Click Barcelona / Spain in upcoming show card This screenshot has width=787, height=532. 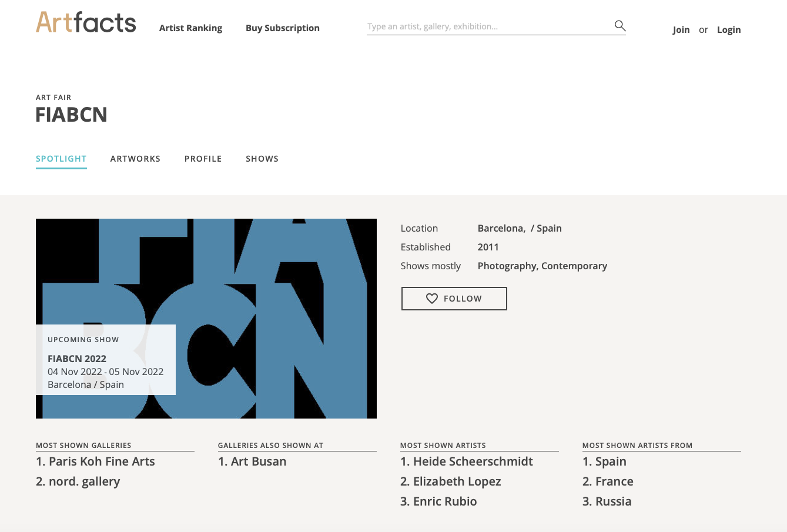[x=86, y=384]
